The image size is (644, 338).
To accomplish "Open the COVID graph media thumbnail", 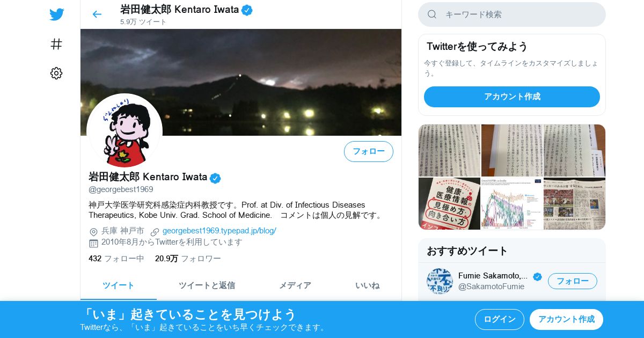I will click(x=512, y=204).
